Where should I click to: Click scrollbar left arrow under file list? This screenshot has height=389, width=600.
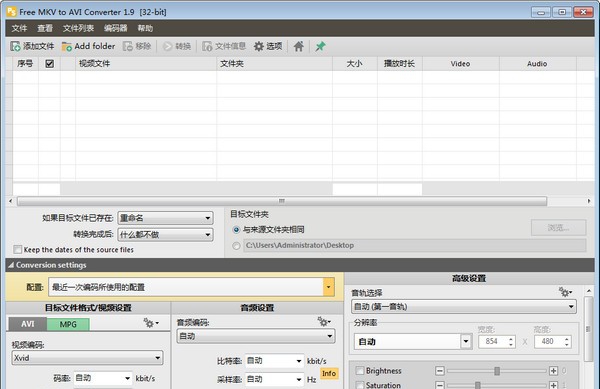point(10,201)
